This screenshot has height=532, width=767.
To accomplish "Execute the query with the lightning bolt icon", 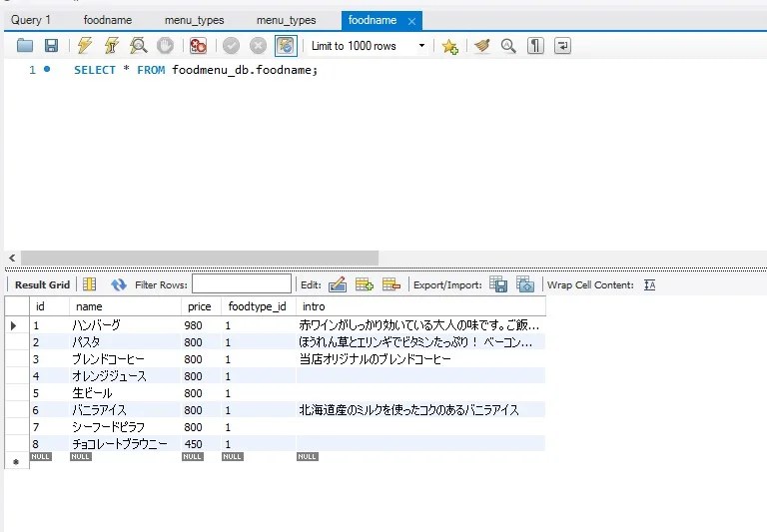I will tap(85, 46).
